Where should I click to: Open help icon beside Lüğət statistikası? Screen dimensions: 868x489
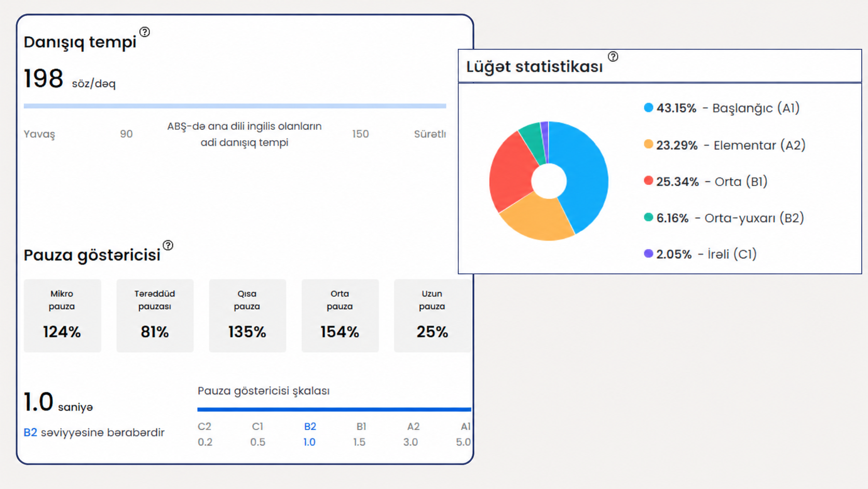click(613, 57)
